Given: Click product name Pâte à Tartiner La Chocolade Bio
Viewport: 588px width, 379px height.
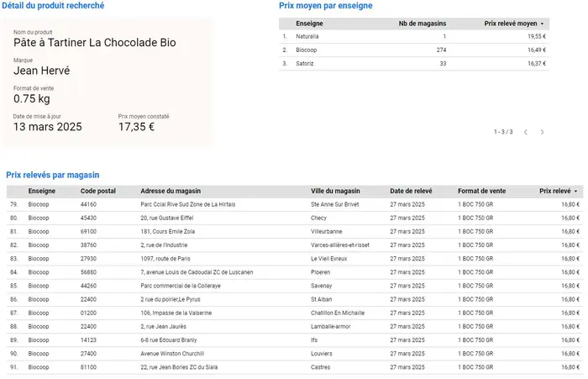Looking at the screenshot, I should [x=94, y=42].
